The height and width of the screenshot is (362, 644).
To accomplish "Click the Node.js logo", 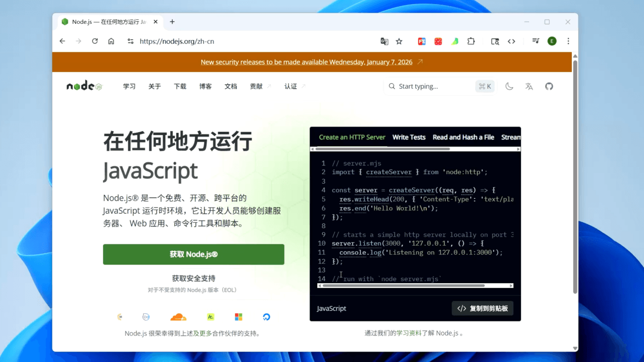I will click(x=84, y=86).
